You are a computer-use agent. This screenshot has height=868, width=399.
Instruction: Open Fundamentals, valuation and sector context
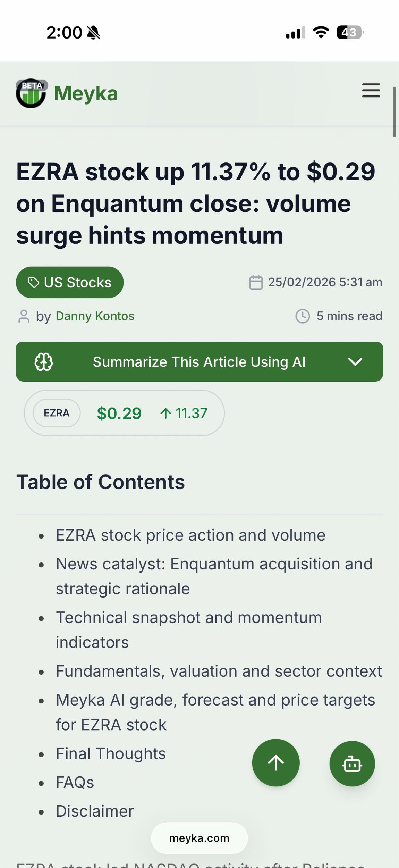[x=219, y=671]
